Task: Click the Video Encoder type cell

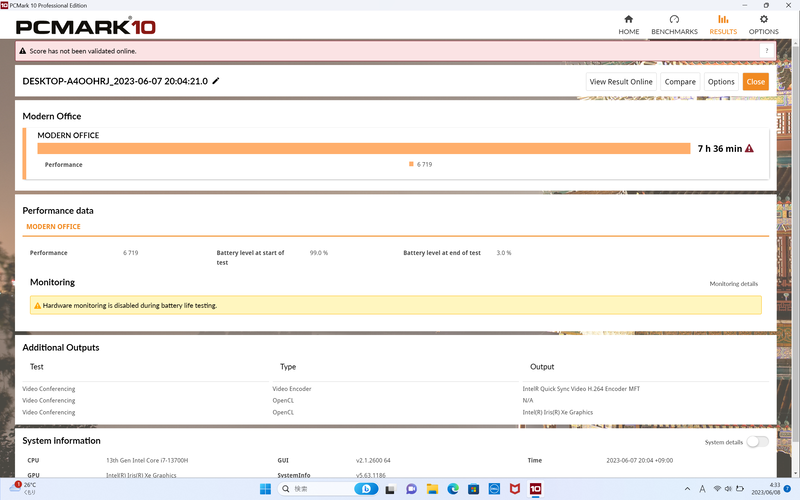Action: coord(292,389)
